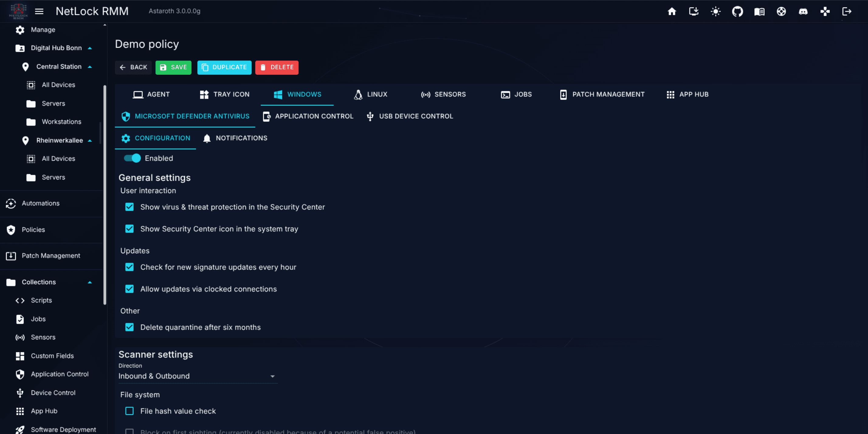Select All Devices under Rheinwerkallee

pos(58,159)
